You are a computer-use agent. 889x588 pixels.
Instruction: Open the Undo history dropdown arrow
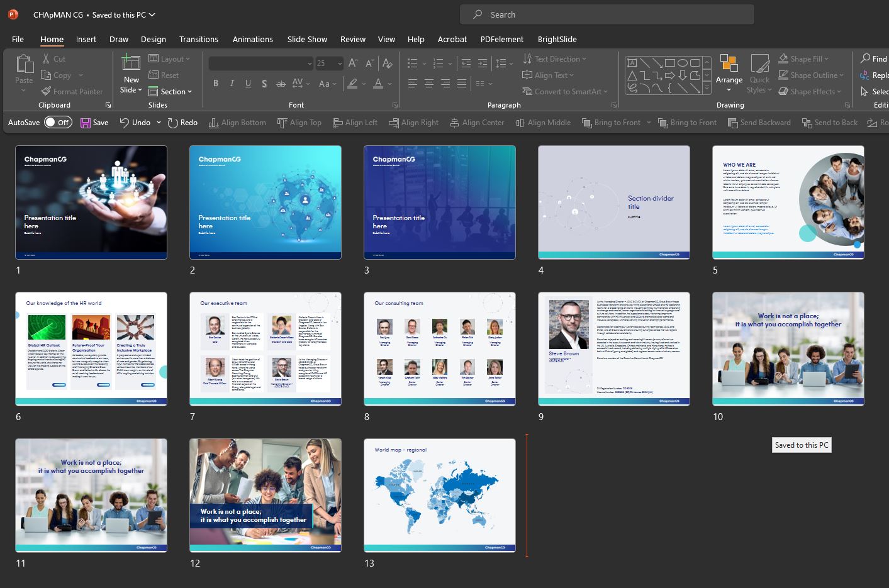coord(159,123)
